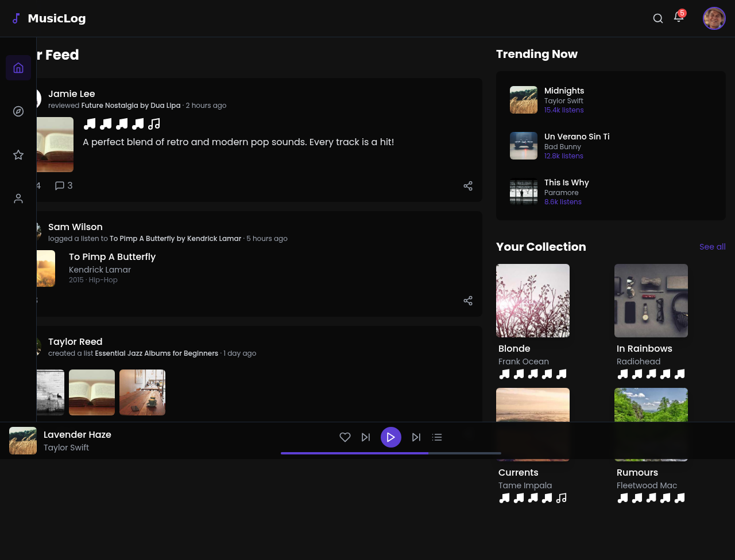Image resolution: width=735 pixels, height=560 pixels.
Task: Open the 15.4k listens link for Midnights
Action: (x=564, y=110)
